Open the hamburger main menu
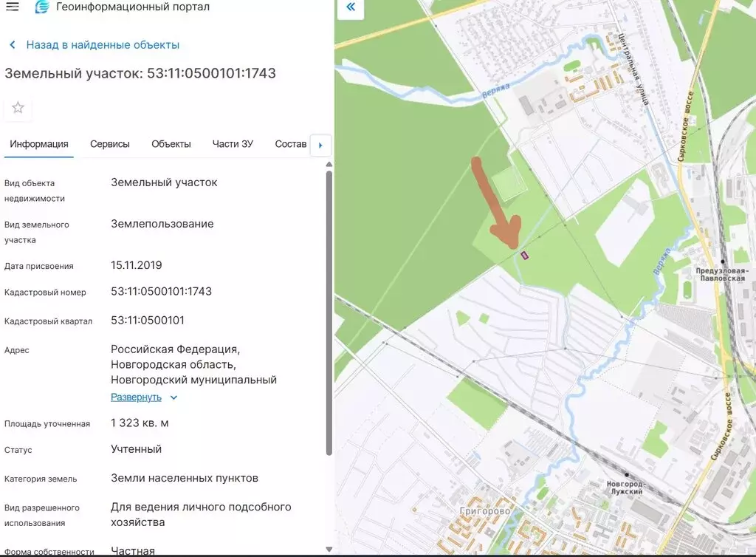Viewport: 756px width, 557px height. [13, 7]
